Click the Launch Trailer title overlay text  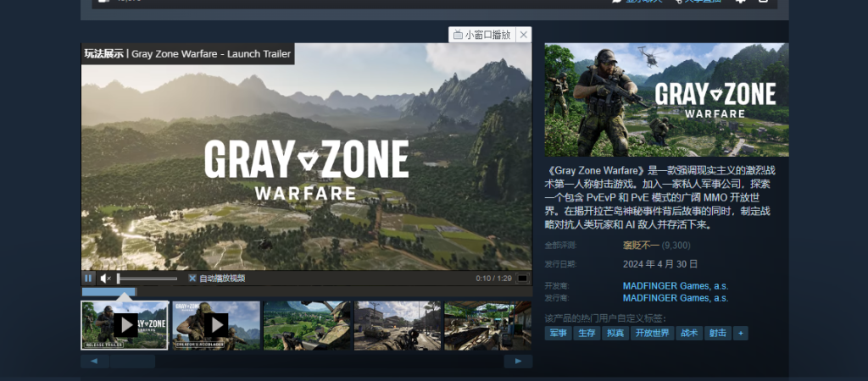point(187,53)
